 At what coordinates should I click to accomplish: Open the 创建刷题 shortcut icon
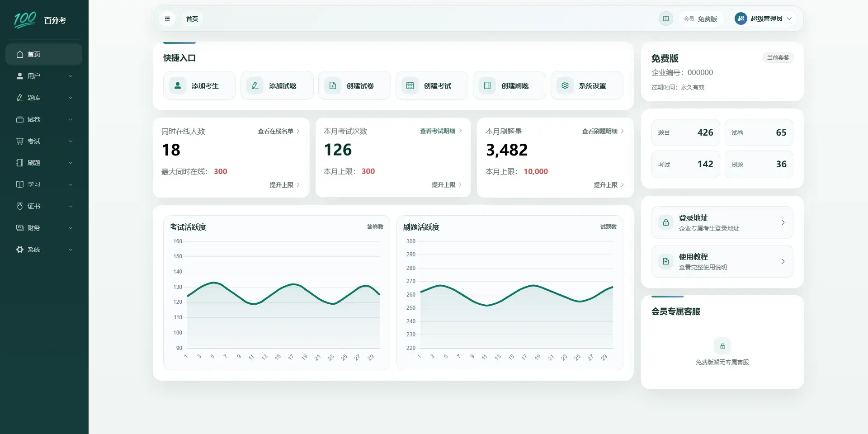tap(487, 85)
